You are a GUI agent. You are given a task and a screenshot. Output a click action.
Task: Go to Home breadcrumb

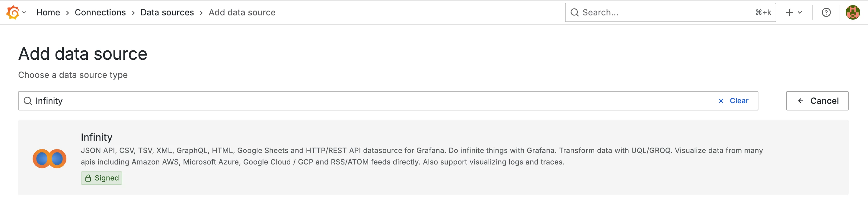tap(48, 12)
